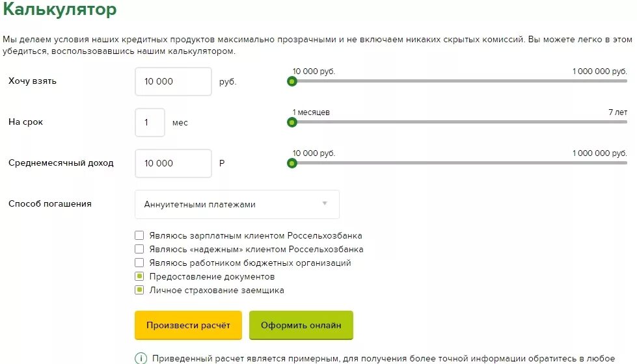Click the Среднемесячный доход input field
Screen dimensions: 637x364
[173, 163]
